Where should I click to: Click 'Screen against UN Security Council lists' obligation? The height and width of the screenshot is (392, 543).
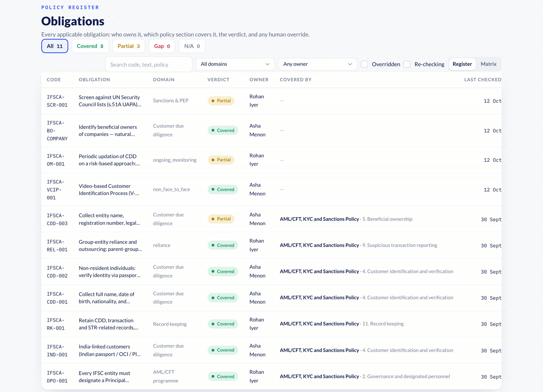pyautogui.click(x=110, y=101)
